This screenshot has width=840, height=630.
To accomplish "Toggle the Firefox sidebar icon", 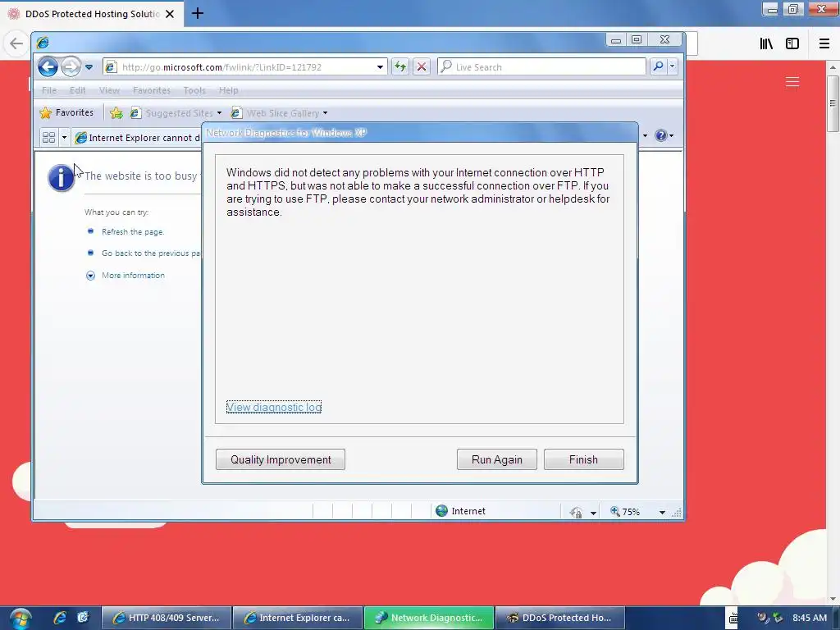I will point(792,43).
